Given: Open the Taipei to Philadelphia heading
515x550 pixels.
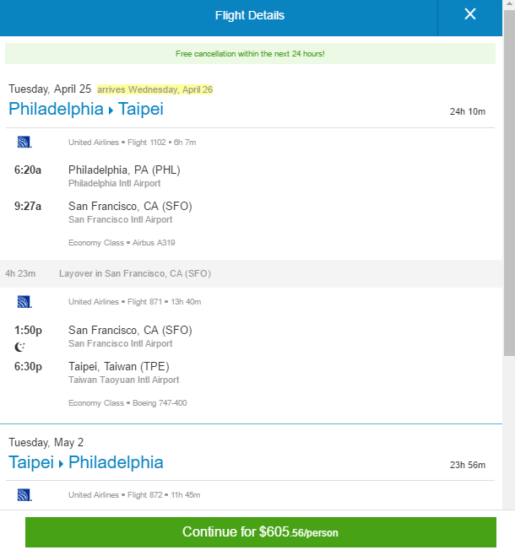Looking at the screenshot, I should click(x=86, y=462).
